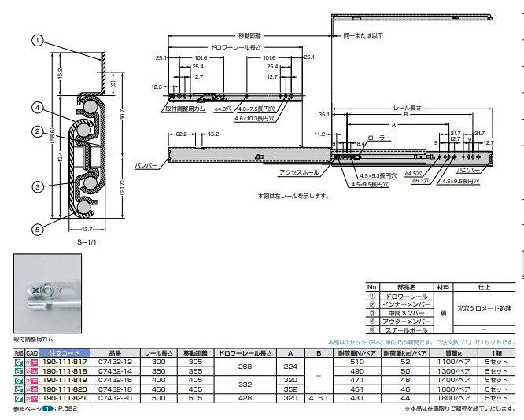Click circled callout 5 on the cross-section drawing
The image size is (524, 420).
click(x=38, y=229)
